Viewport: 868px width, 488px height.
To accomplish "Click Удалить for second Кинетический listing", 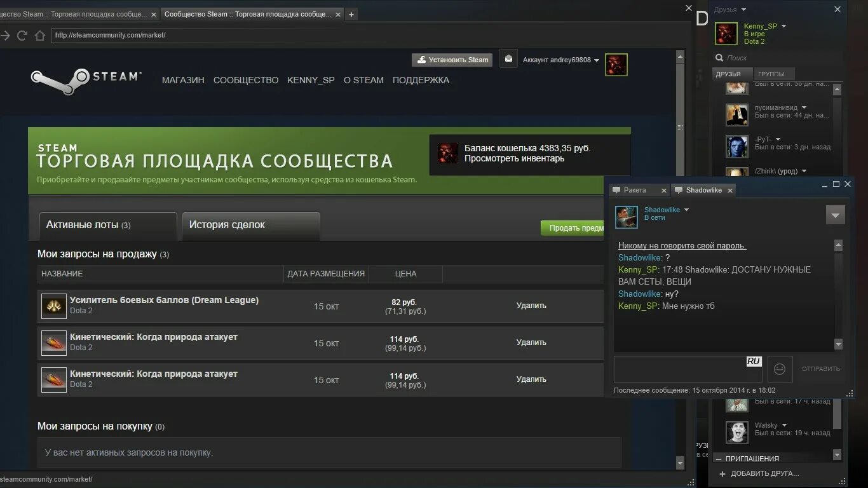I will coord(531,379).
